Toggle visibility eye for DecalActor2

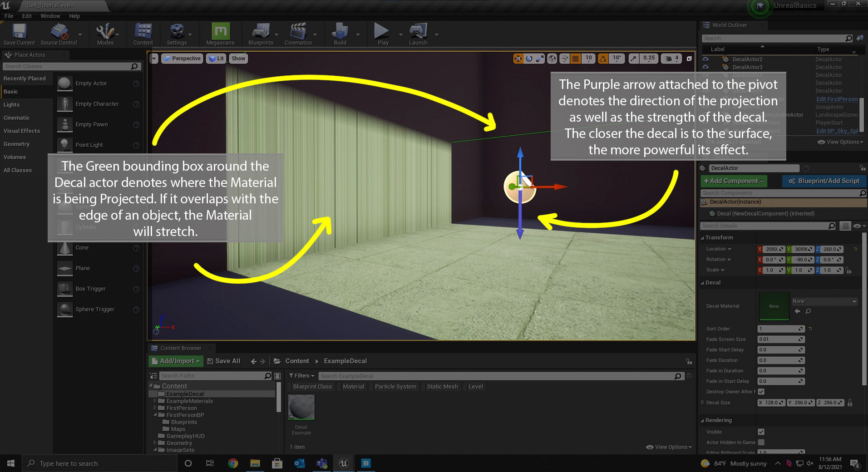705,59
